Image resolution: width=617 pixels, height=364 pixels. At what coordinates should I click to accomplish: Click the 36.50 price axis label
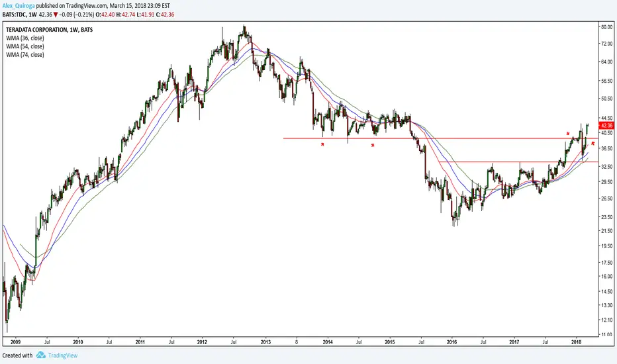(607, 148)
